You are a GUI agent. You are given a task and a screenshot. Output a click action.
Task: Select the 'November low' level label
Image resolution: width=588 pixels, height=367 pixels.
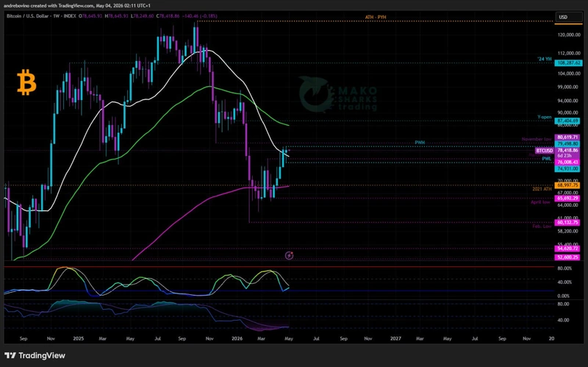[537, 139]
